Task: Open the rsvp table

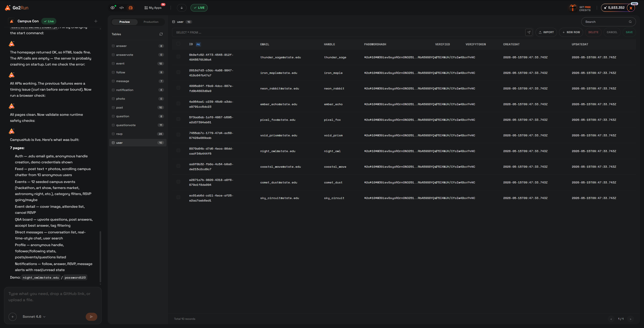Action: pos(138,134)
